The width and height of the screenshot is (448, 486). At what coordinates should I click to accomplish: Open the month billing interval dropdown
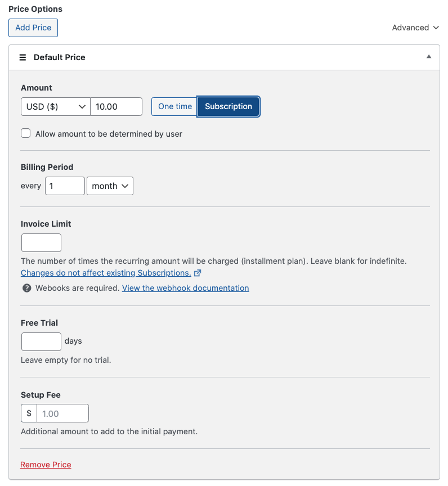[x=110, y=186]
